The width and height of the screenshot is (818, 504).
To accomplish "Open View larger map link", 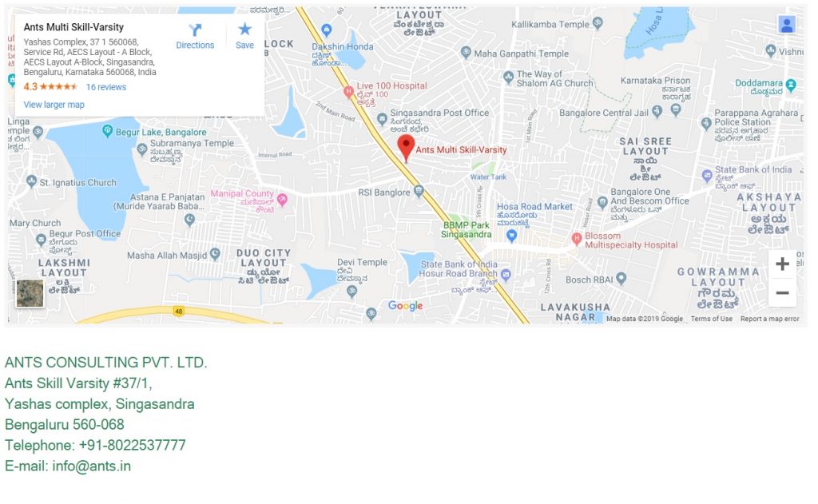I will coord(54,105).
